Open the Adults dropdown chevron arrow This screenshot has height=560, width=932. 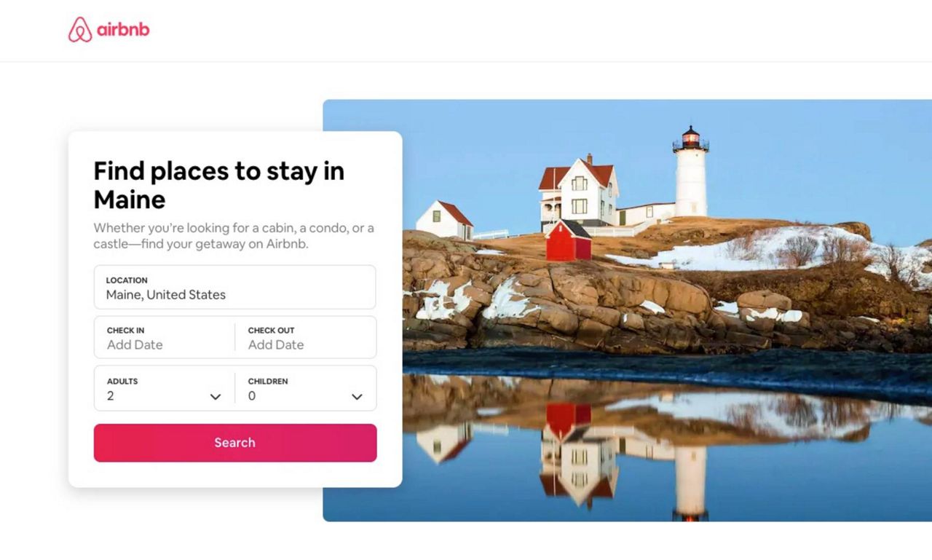tap(216, 397)
